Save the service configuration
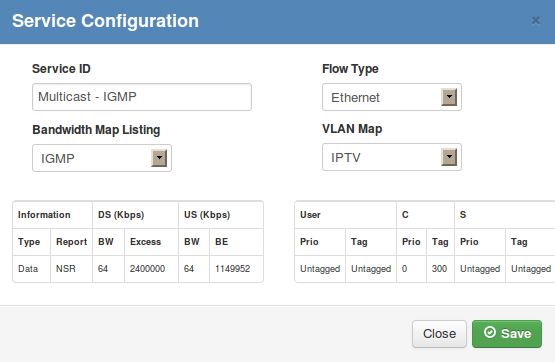 pyautogui.click(x=507, y=334)
